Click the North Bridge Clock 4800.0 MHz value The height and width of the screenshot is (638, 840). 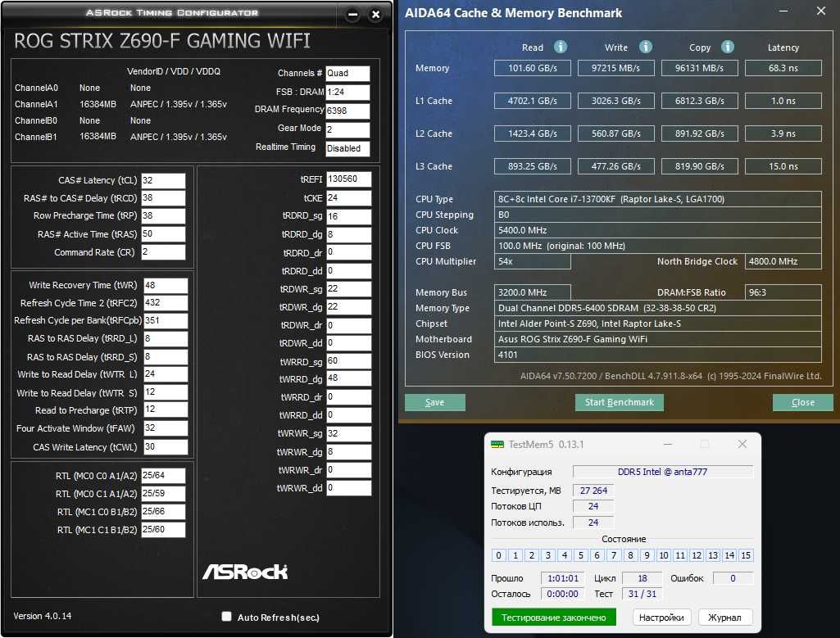(x=783, y=261)
